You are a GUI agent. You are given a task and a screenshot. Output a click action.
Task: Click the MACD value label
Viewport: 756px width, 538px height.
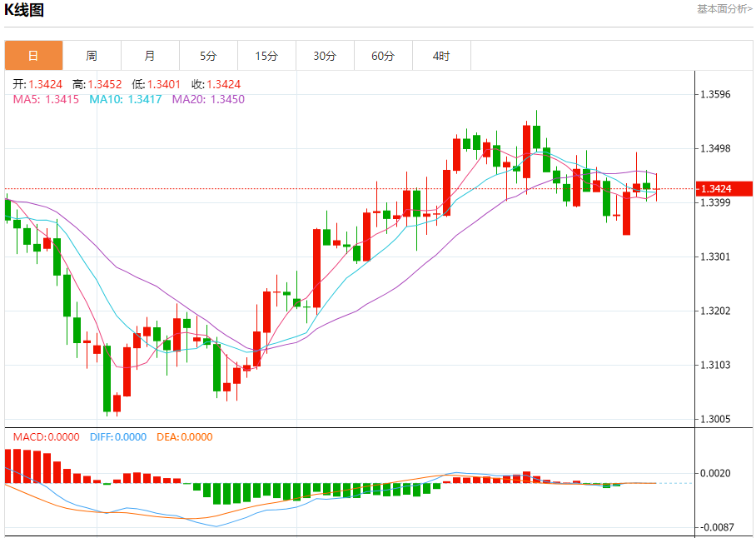[46, 437]
